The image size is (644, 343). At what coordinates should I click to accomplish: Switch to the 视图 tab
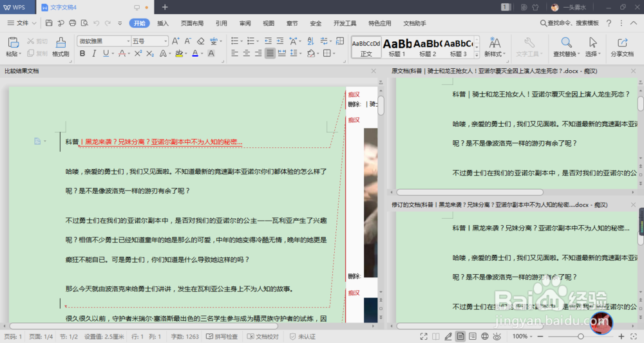(269, 23)
